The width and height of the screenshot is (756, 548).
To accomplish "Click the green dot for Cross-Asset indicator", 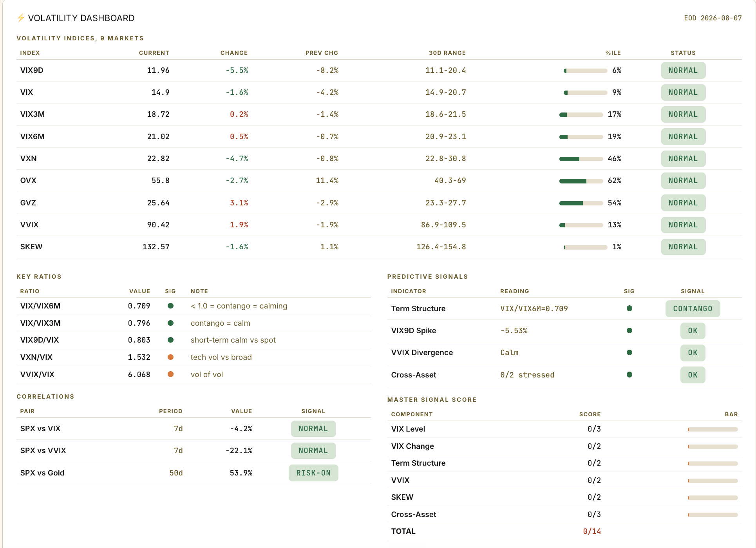I will click(629, 375).
